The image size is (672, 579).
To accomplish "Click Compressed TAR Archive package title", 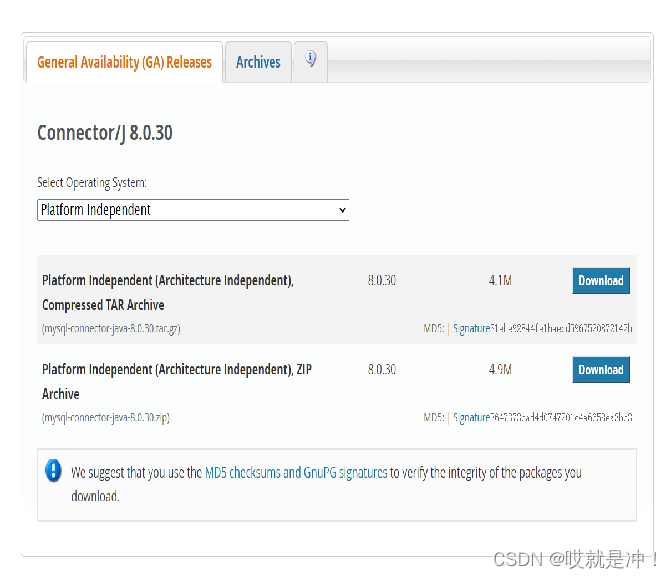I will [x=168, y=292].
